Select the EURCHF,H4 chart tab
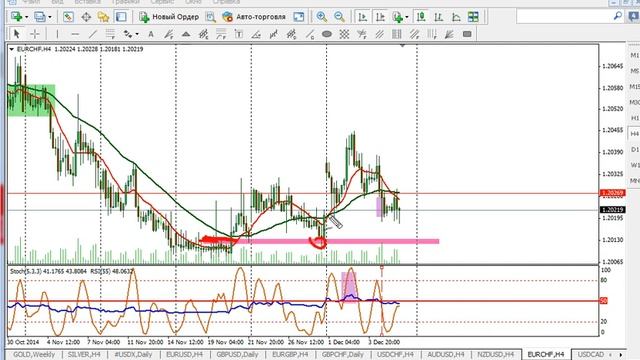 coord(546,354)
